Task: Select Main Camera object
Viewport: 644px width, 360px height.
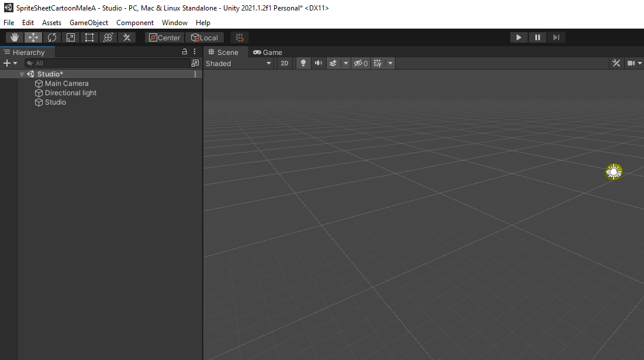Action: 67,84
